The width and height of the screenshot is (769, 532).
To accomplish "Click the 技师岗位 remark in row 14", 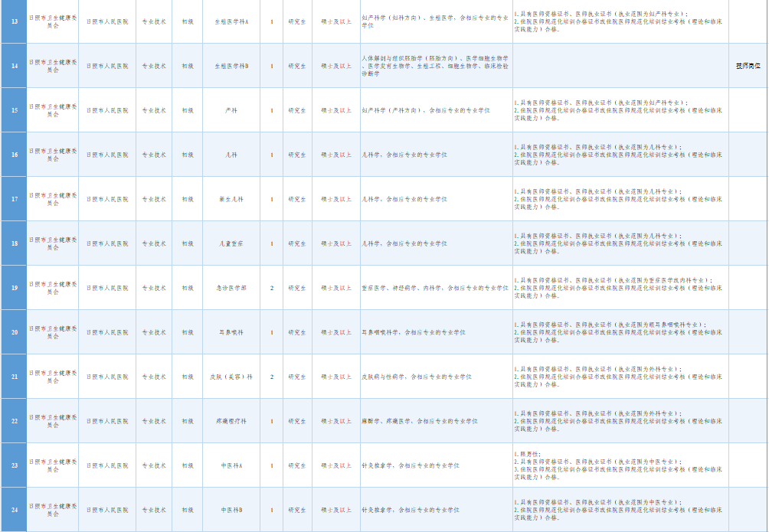I will (x=748, y=66).
